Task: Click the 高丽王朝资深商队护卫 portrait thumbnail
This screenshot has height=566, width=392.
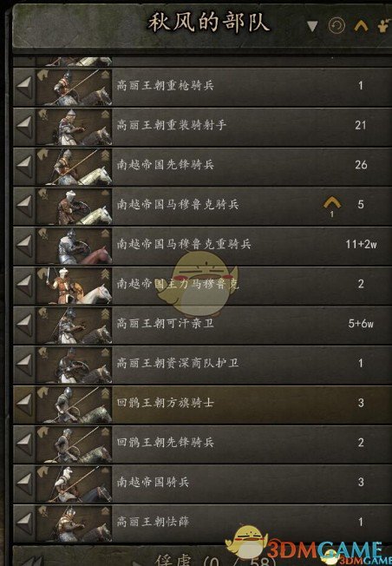Action: click(74, 365)
